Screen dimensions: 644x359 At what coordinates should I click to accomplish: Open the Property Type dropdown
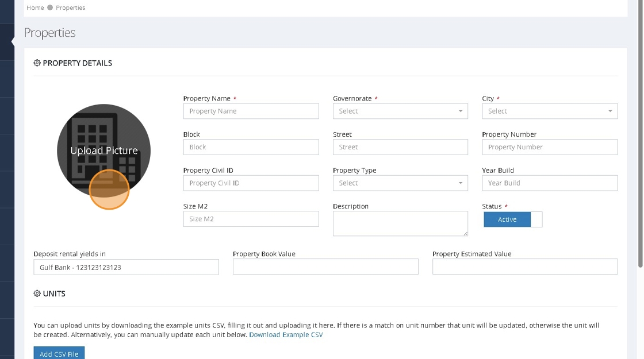click(x=400, y=183)
